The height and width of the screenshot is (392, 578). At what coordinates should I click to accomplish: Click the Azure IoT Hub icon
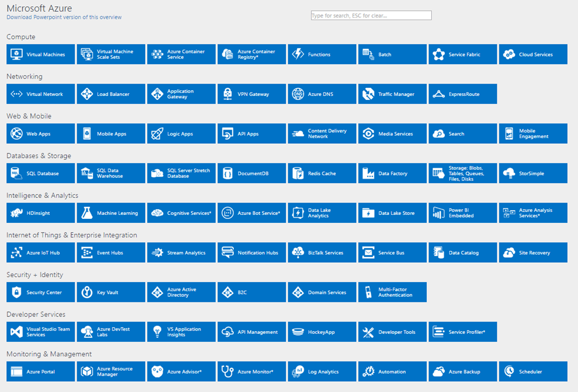16,252
